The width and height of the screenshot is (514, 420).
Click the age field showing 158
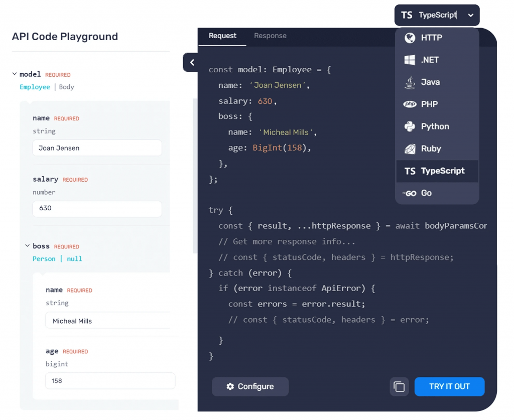[110, 381]
